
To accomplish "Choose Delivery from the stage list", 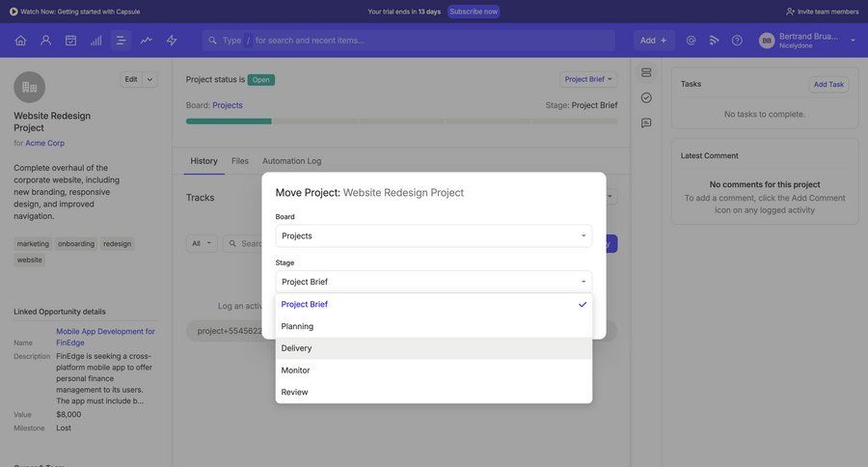I will 433,348.
